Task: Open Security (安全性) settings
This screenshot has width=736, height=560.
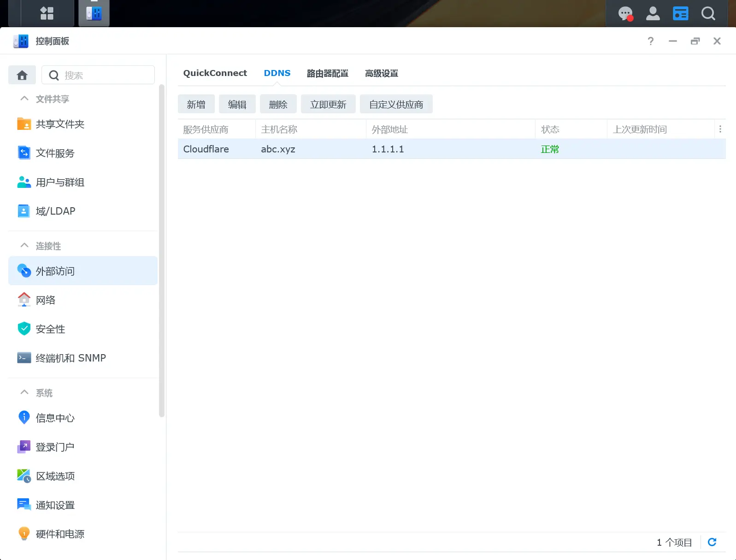Action: pyautogui.click(x=83, y=329)
